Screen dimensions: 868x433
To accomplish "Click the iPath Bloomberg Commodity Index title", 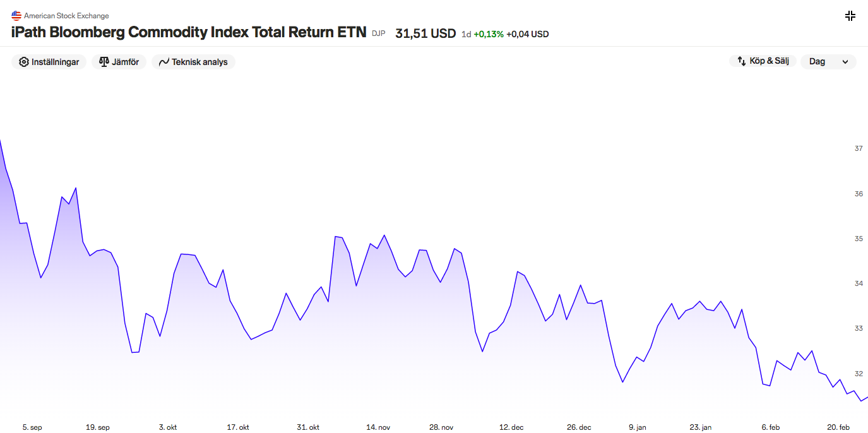I will click(x=189, y=32).
